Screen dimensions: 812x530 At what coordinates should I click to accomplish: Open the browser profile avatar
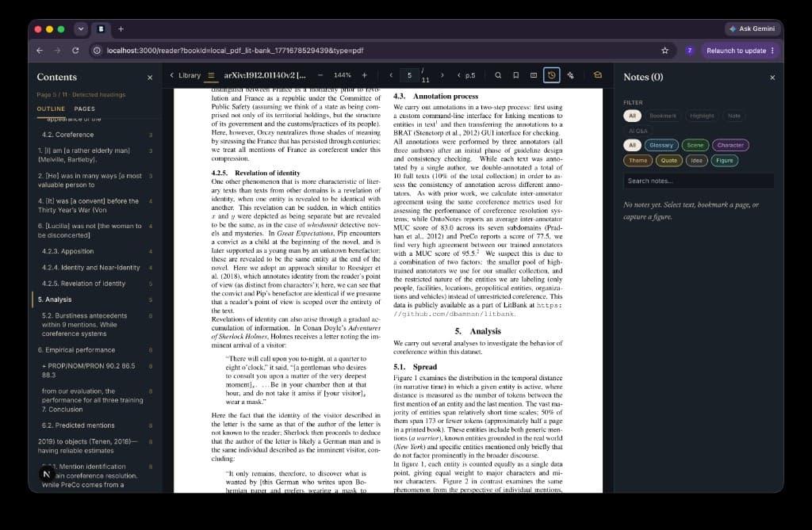[x=689, y=50]
